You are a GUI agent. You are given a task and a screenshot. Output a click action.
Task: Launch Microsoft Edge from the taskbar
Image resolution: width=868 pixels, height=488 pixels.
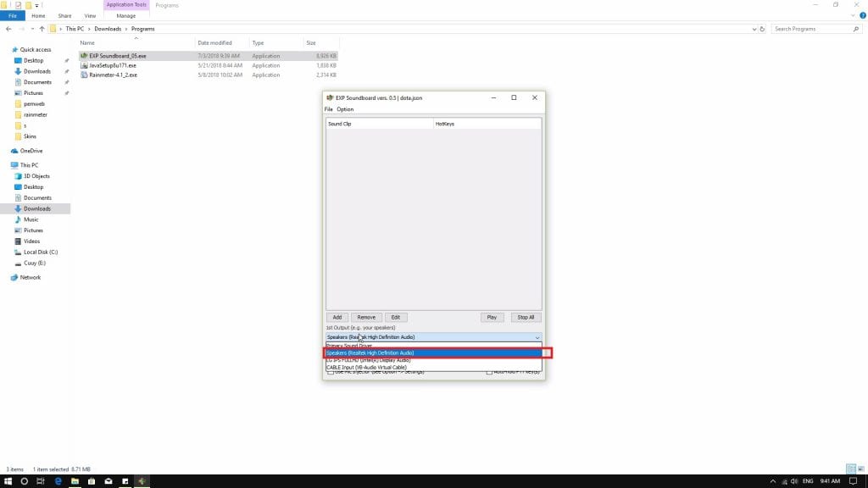tap(58, 481)
